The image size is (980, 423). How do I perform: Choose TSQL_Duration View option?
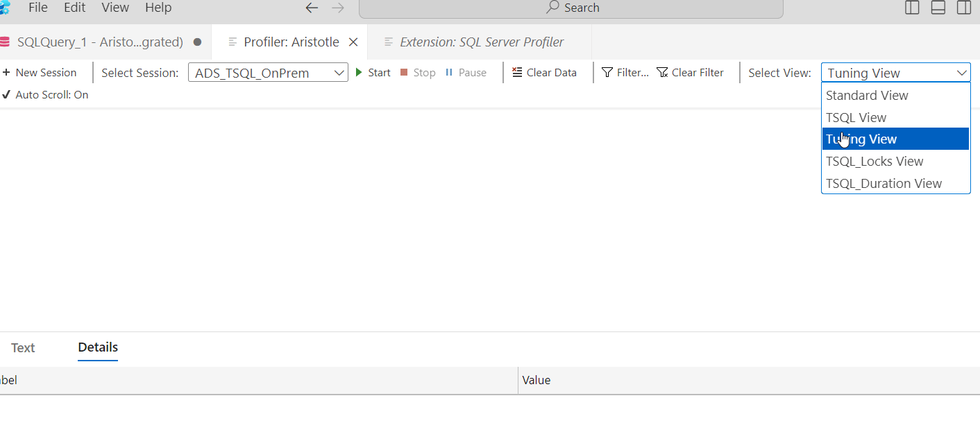[895, 183]
